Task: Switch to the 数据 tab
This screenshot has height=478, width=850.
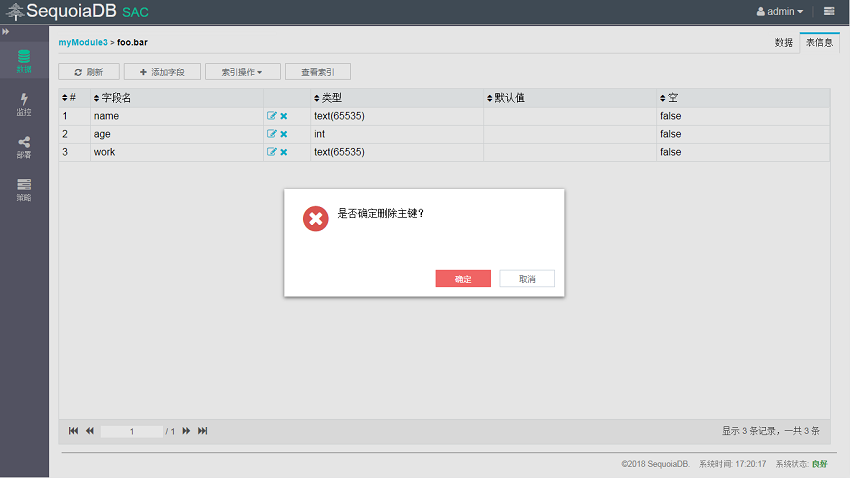Action: (x=783, y=43)
